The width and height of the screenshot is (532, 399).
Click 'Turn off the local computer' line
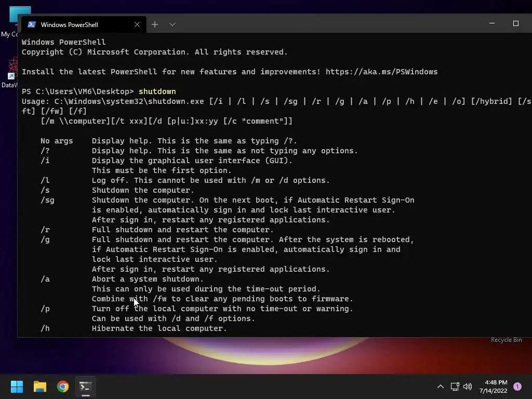[x=222, y=309]
